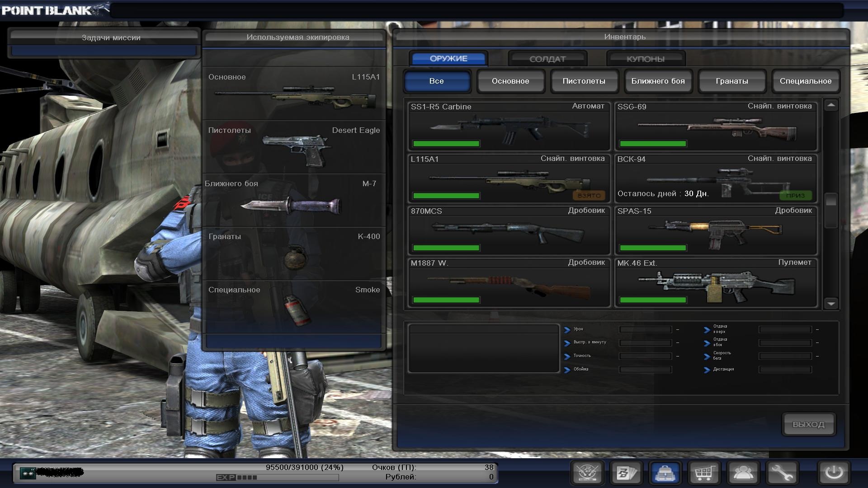
Task: Open the clan emblem menu icon
Action: point(587,473)
